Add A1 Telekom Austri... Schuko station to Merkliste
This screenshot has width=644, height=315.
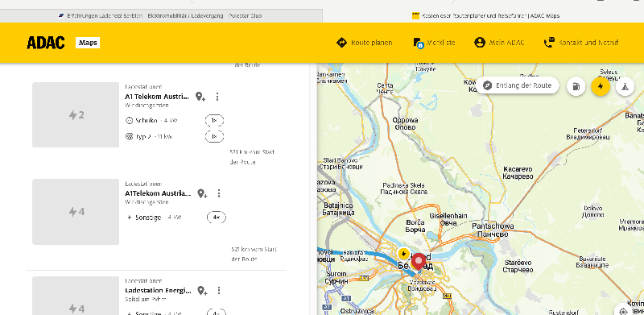point(200,97)
